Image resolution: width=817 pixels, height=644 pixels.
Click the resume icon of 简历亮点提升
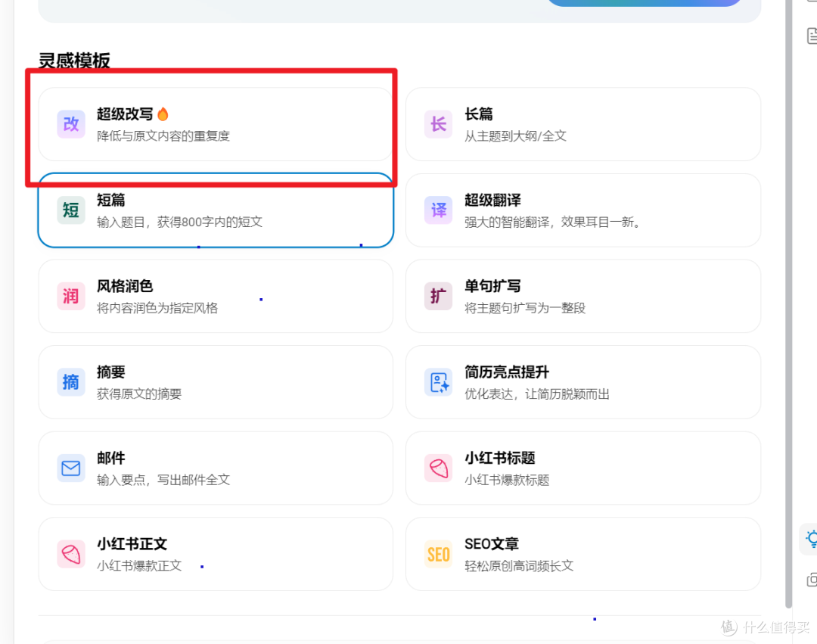tap(438, 382)
